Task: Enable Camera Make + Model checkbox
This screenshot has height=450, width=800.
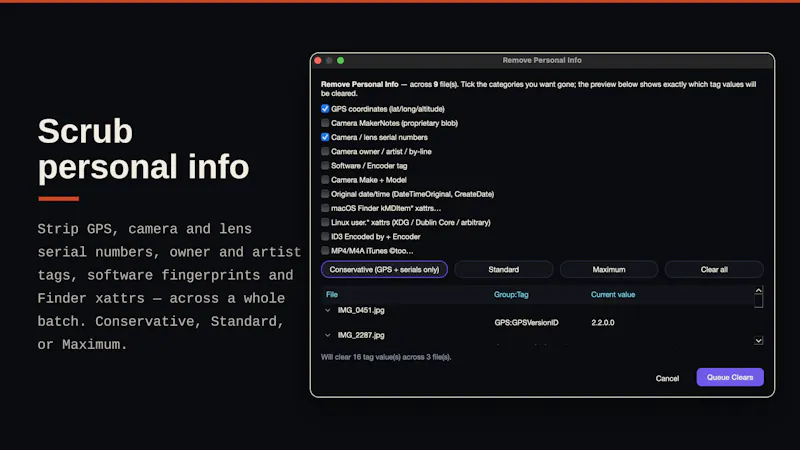Action: (325, 180)
